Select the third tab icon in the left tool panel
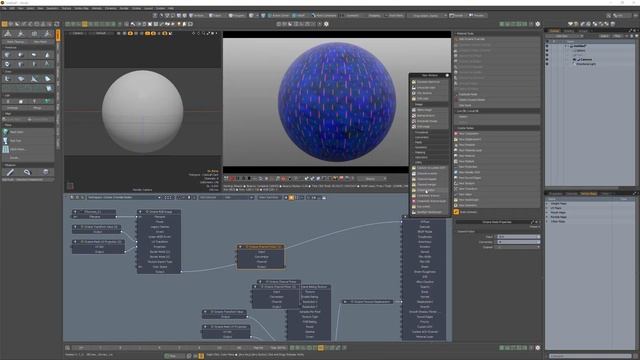 click(34, 34)
